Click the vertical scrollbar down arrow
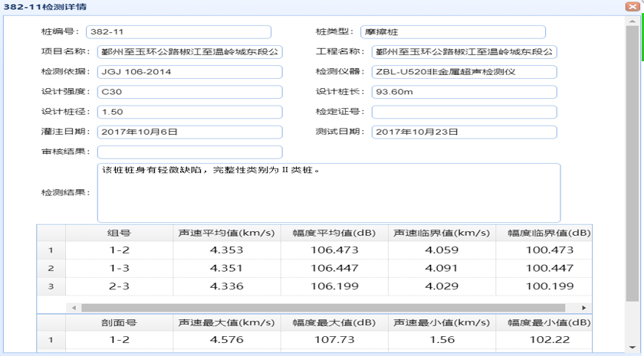 (632, 350)
